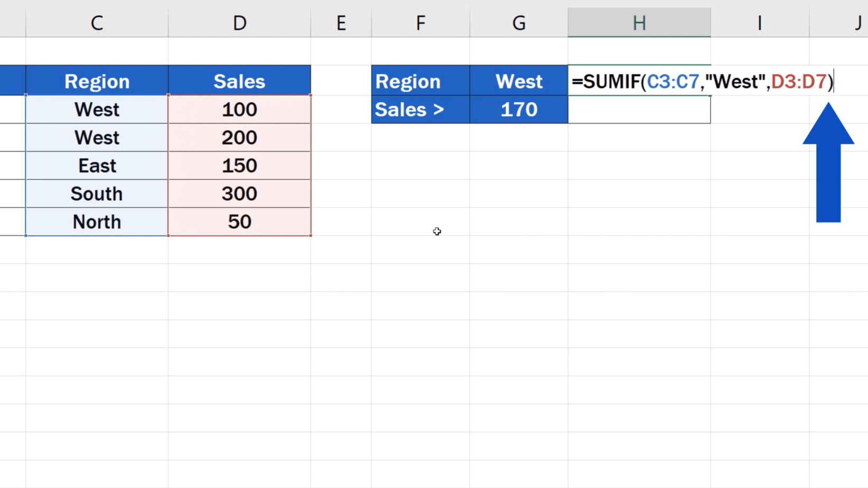Click the cell showing sales value 50
The width and height of the screenshot is (868, 488).
click(x=240, y=221)
